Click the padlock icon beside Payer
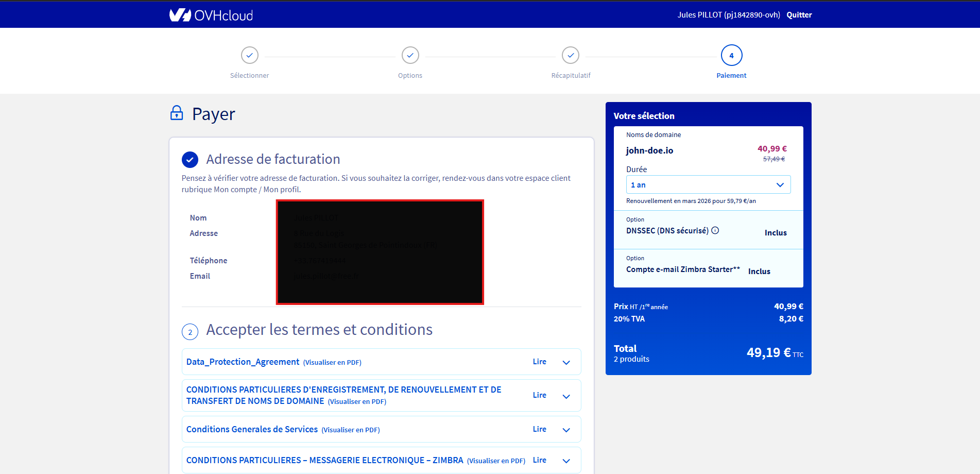 pos(177,113)
